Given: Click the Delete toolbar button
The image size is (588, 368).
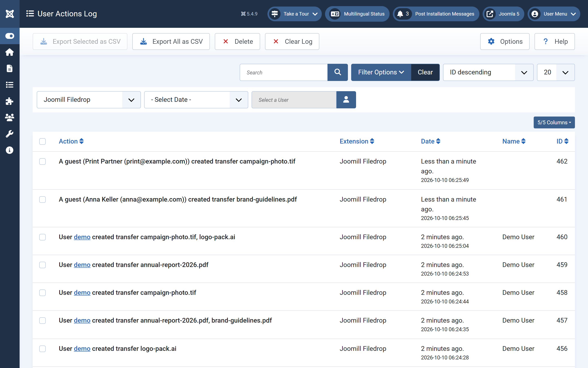Looking at the screenshot, I should coord(237,42).
